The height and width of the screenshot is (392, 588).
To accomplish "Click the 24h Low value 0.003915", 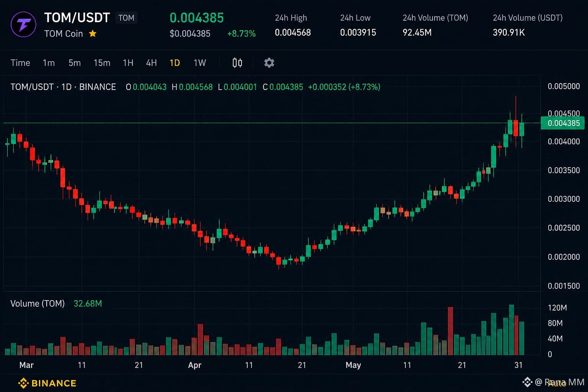I will click(358, 33).
